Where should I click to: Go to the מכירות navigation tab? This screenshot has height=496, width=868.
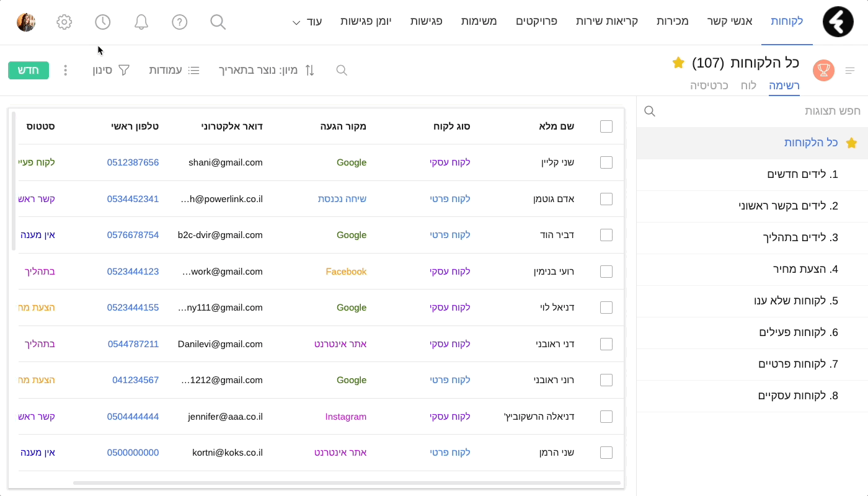(673, 21)
